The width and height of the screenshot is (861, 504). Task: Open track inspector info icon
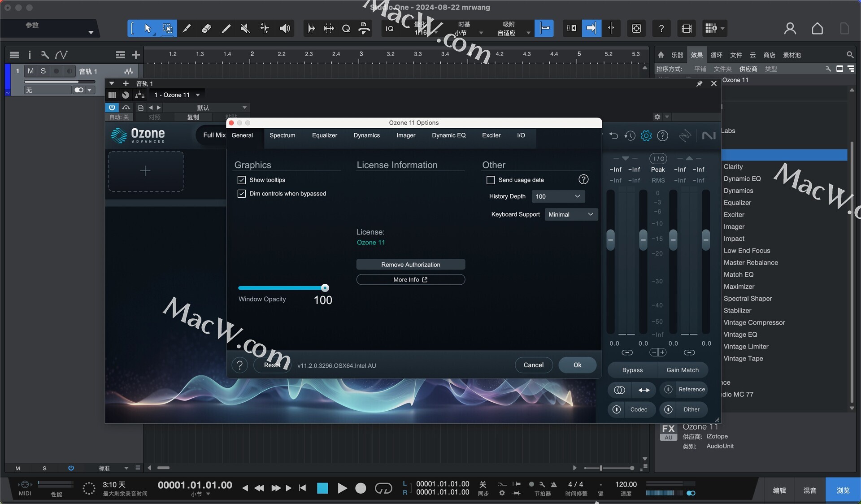pos(30,55)
